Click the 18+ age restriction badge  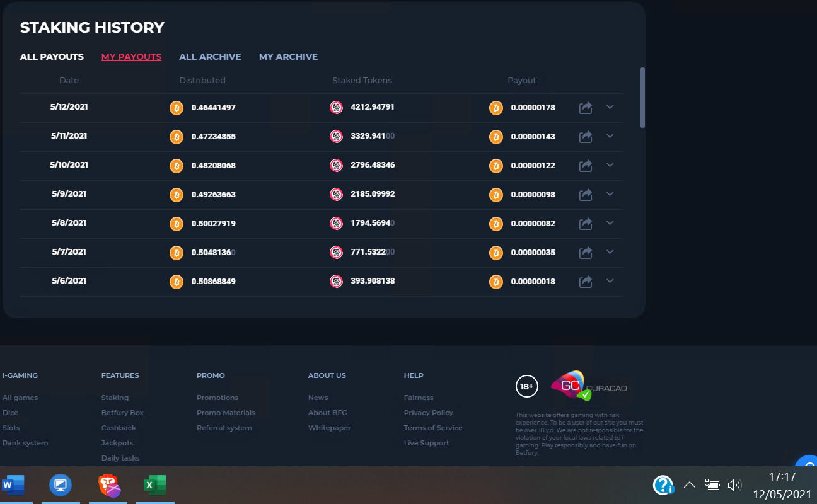point(527,386)
